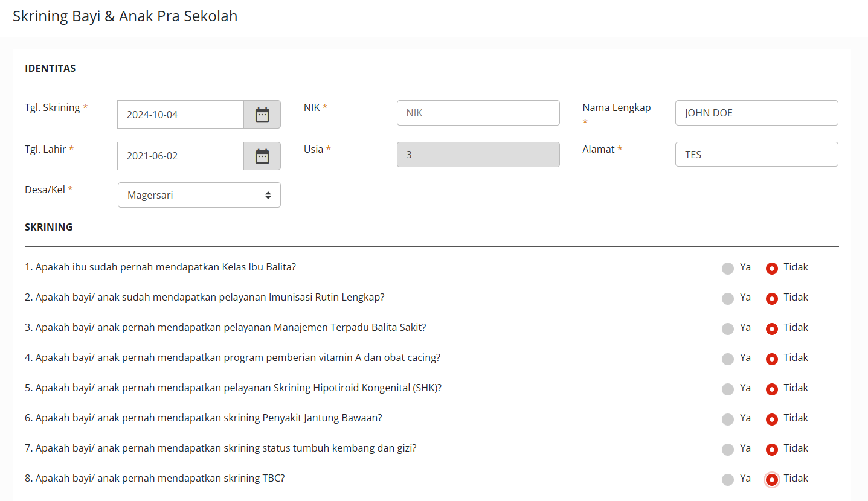868x501 pixels.
Task: Select Tidak for question 1 Kelas Ibu Balita
Action: [771, 268]
